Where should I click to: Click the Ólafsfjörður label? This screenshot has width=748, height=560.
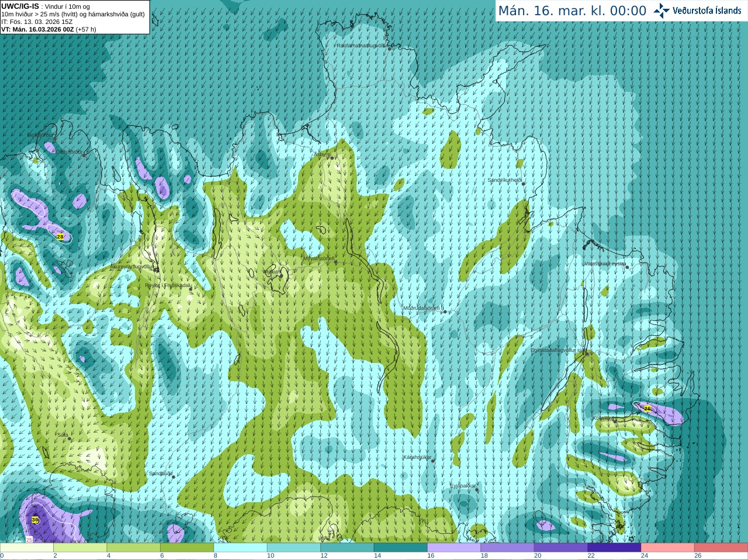coord(68,152)
